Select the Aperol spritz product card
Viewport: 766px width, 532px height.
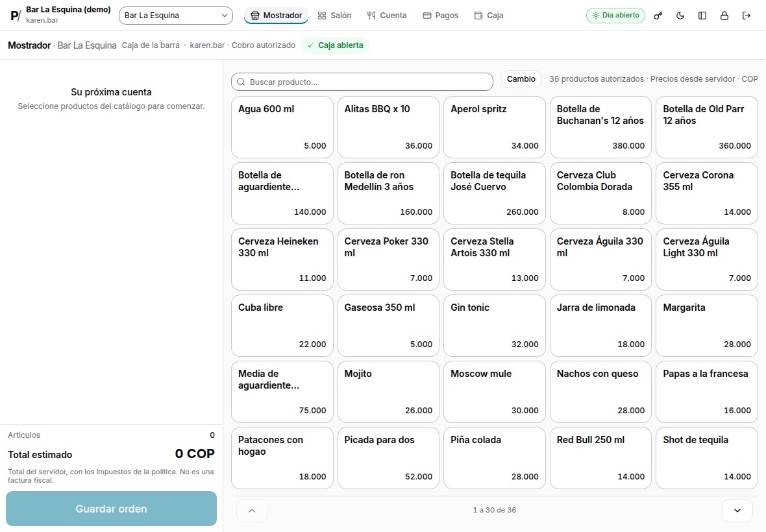[495, 127]
